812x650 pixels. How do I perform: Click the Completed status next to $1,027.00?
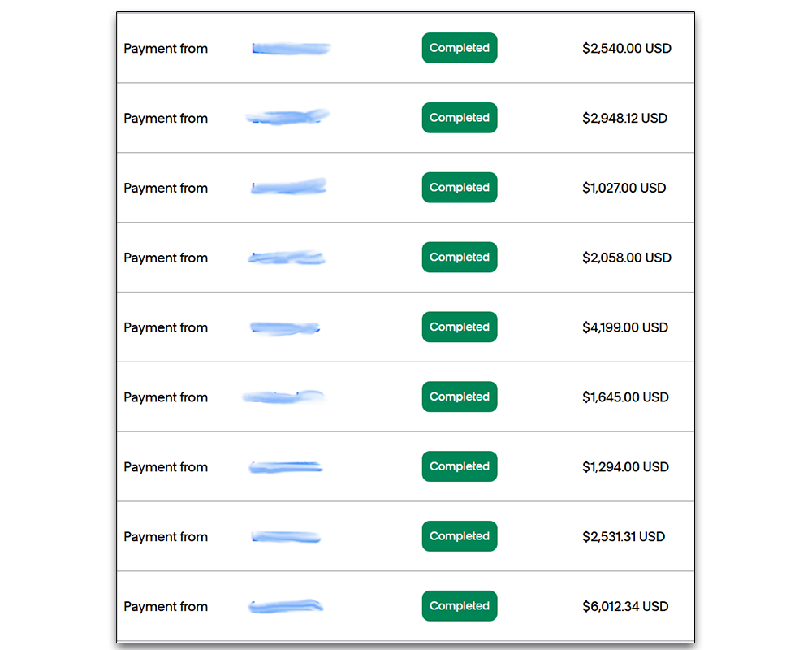[x=460, y=187]
